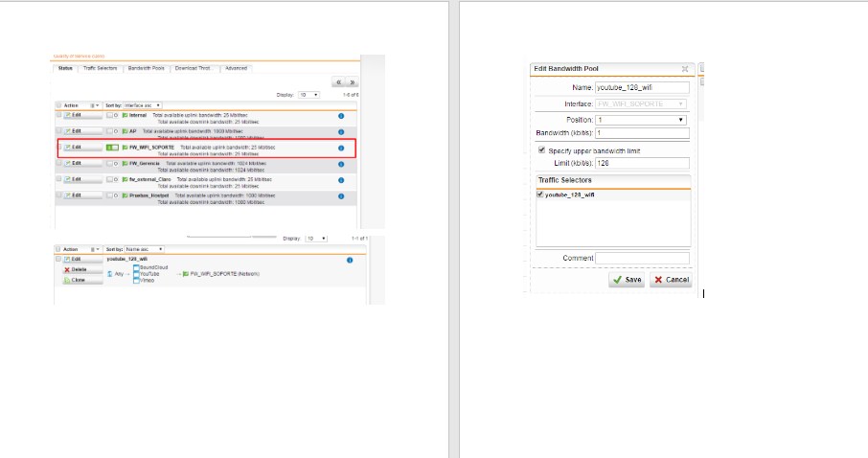This screenshot has height=458, width=868.
Task: Open the Interface dropdown in dialog
Action: click(641, 103)
